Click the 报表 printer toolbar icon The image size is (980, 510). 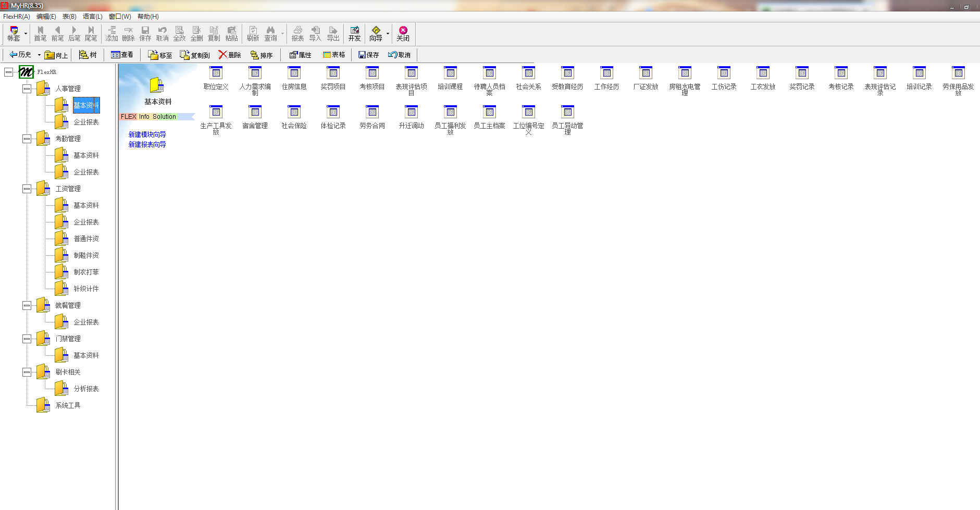tap(297, 34)
